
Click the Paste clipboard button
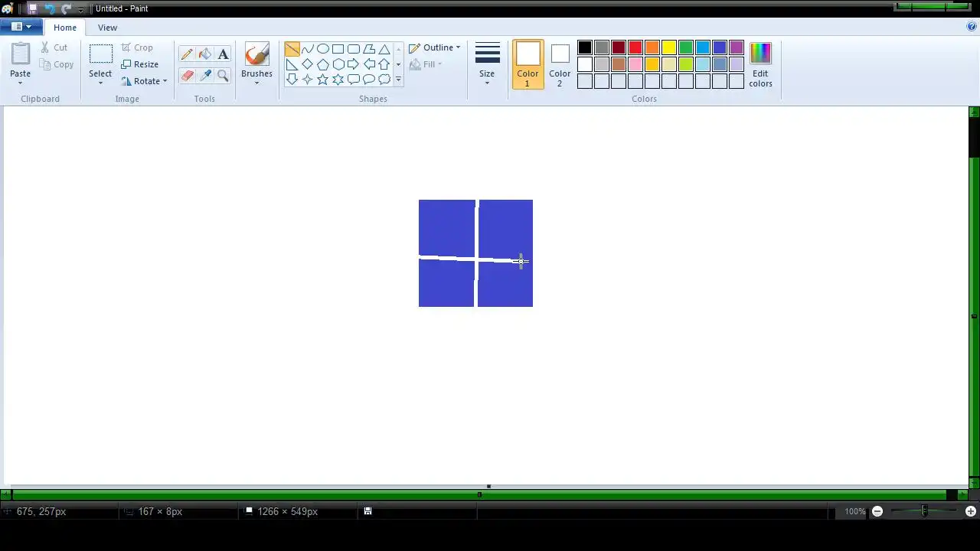[x=21, y=54]
